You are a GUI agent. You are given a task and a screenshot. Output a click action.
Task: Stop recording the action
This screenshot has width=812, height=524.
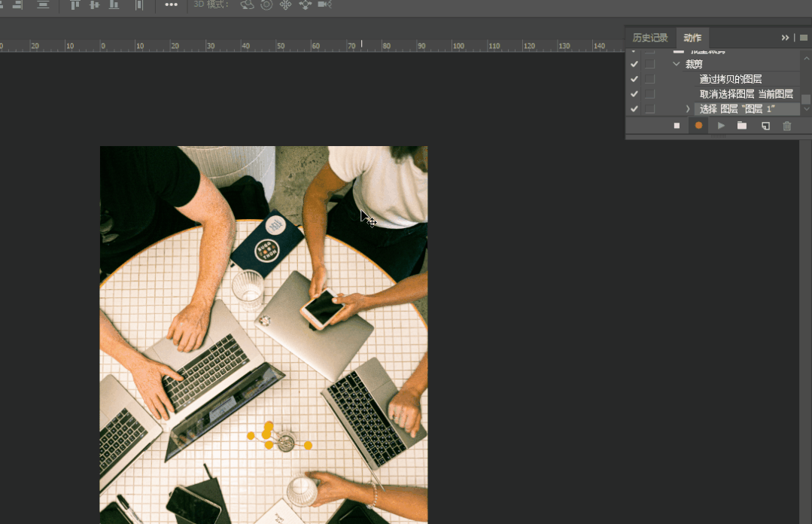677,126
